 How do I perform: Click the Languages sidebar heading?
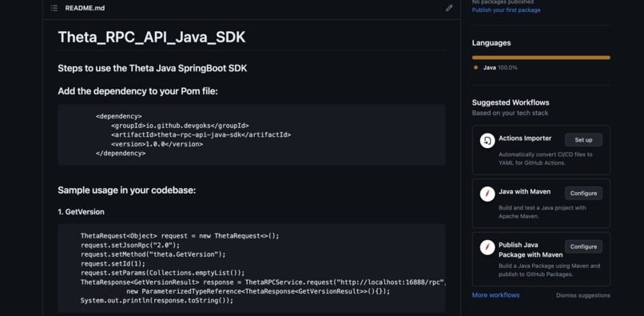tap(491, 42)
